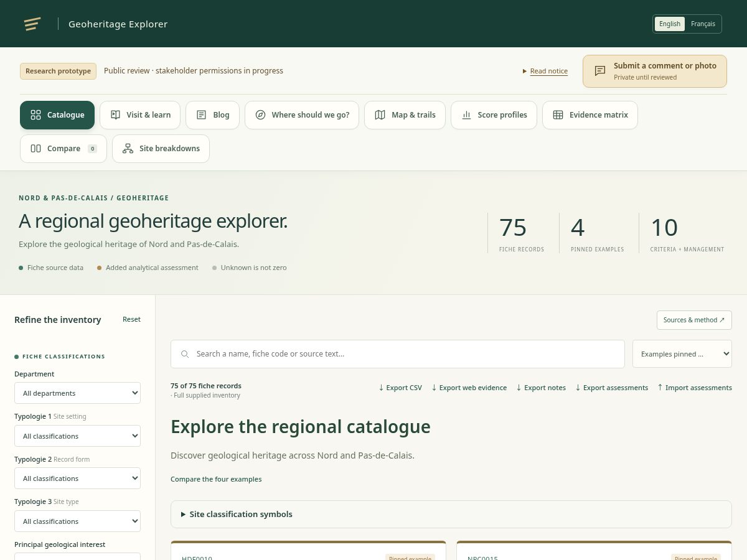
Task: Click the Research prototype badge
Action: coord(58,71)
